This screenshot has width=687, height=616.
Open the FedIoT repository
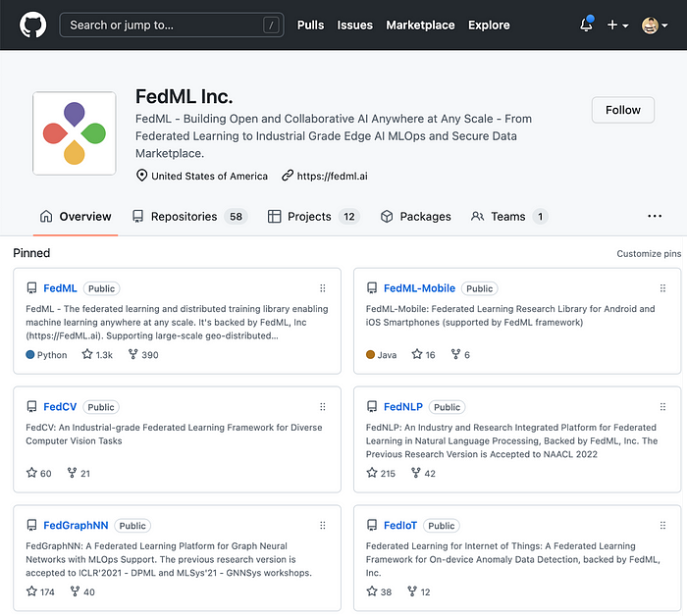[400, 526]
